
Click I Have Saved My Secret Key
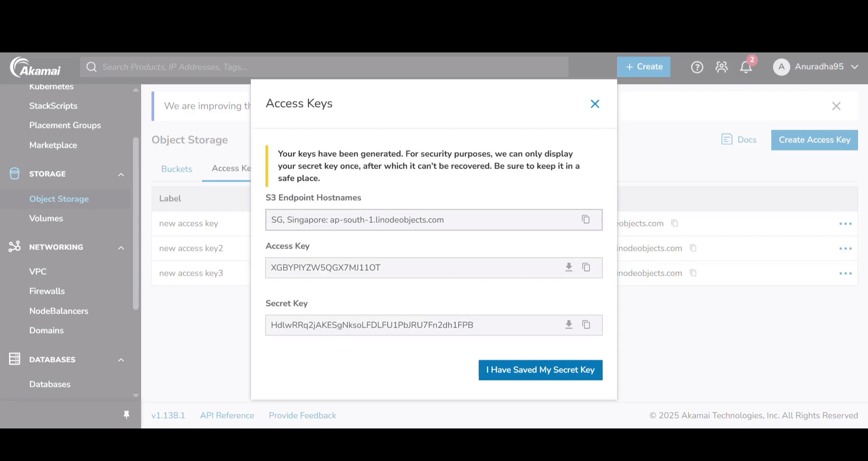541,370
